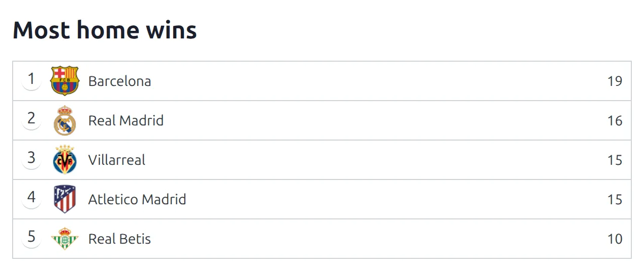Open the Barcelona team link
Image resolution: width=644 pixels, height=271 pixels.
[119, 81]
